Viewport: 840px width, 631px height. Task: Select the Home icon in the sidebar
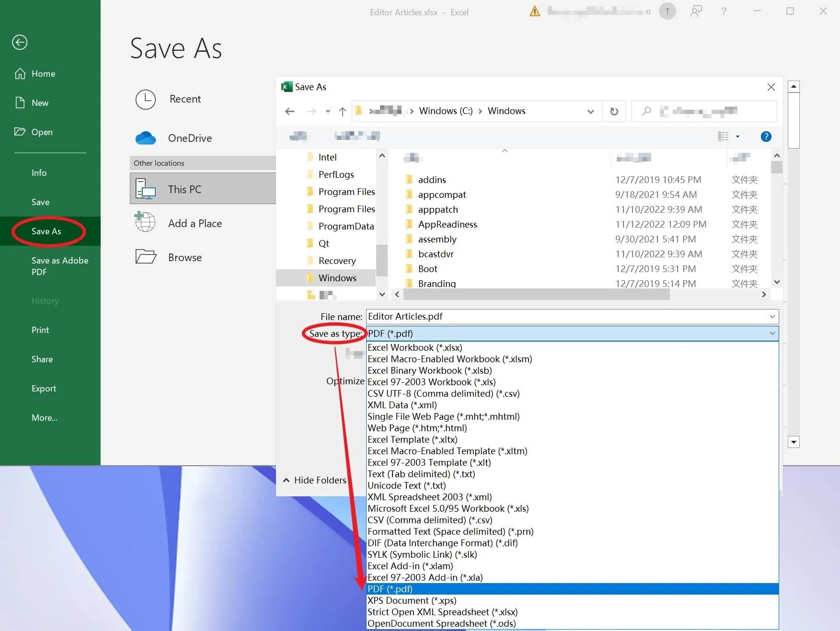coord(20,73)
